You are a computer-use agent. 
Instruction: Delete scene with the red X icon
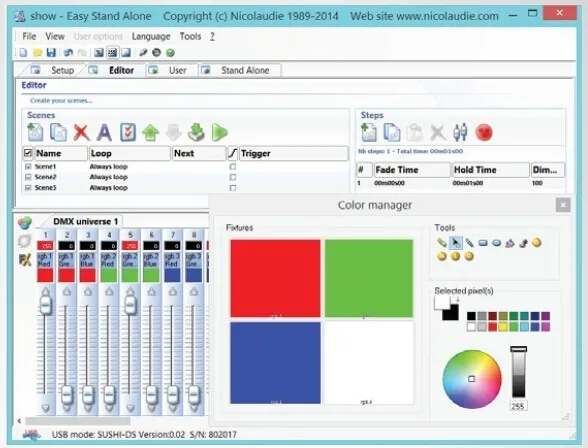81,132
